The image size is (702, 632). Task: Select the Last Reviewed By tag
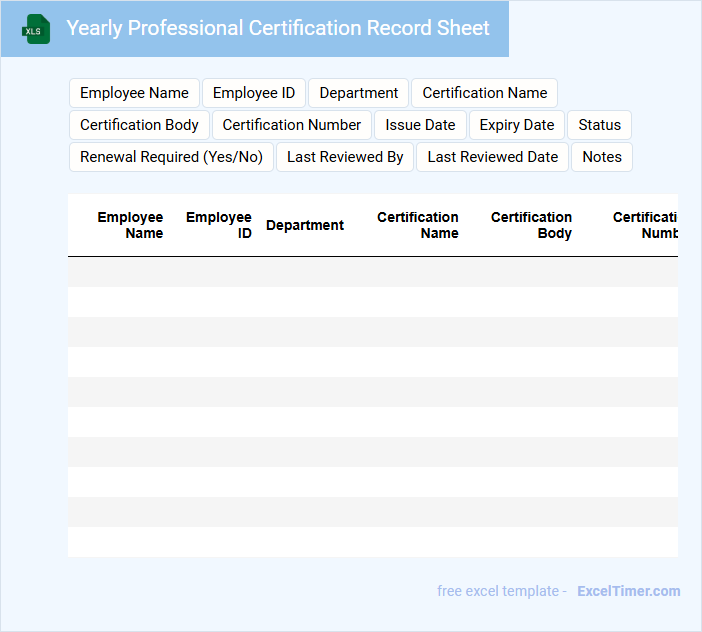[x=345, y=157]
